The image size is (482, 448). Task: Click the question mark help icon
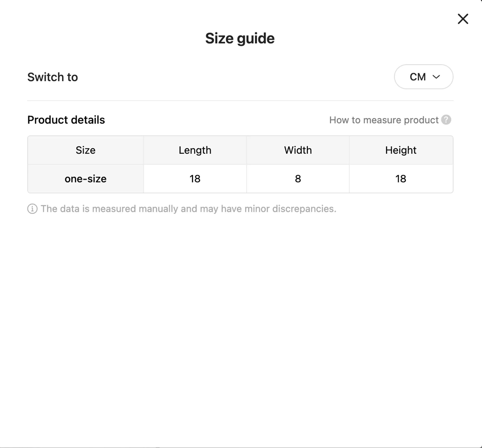[x=446, y=120]
